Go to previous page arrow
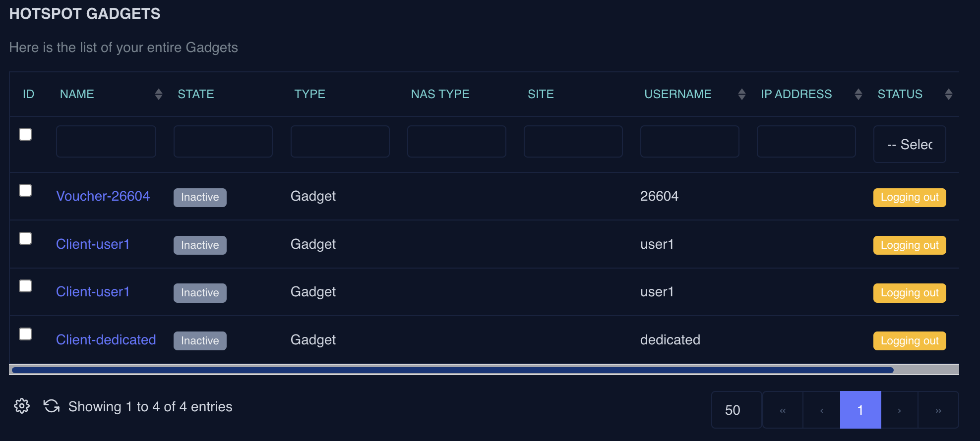Image resolution: width=980 pixels, height=441 pixels. point(822,410)
